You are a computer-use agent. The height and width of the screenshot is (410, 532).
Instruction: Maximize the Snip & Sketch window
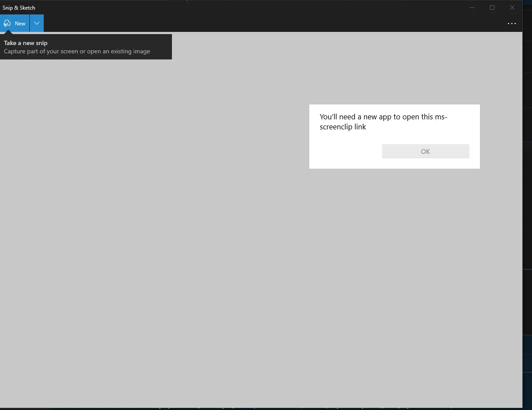pos(492,7)
